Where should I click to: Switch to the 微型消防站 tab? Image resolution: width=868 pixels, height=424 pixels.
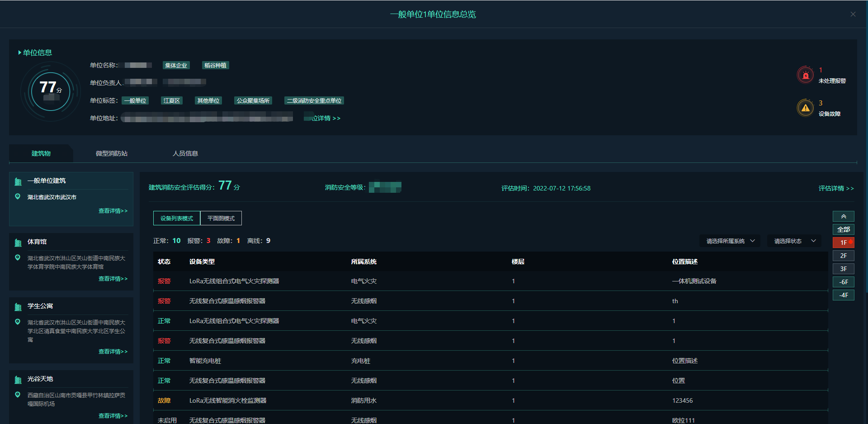pyautogui.click(x=112, y=153)
